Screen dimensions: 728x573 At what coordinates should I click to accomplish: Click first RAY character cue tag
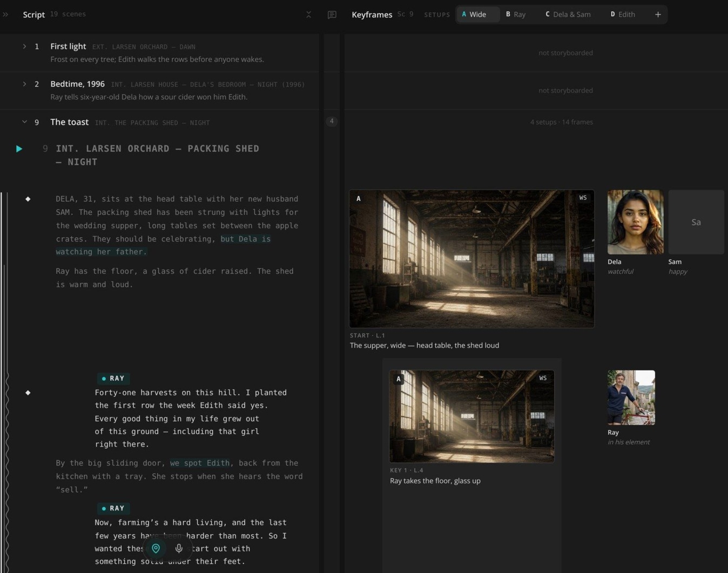(113, 379)
